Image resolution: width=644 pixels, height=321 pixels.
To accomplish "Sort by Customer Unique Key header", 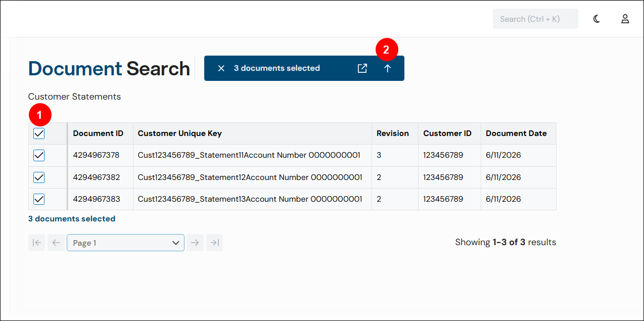I will 253,133.
